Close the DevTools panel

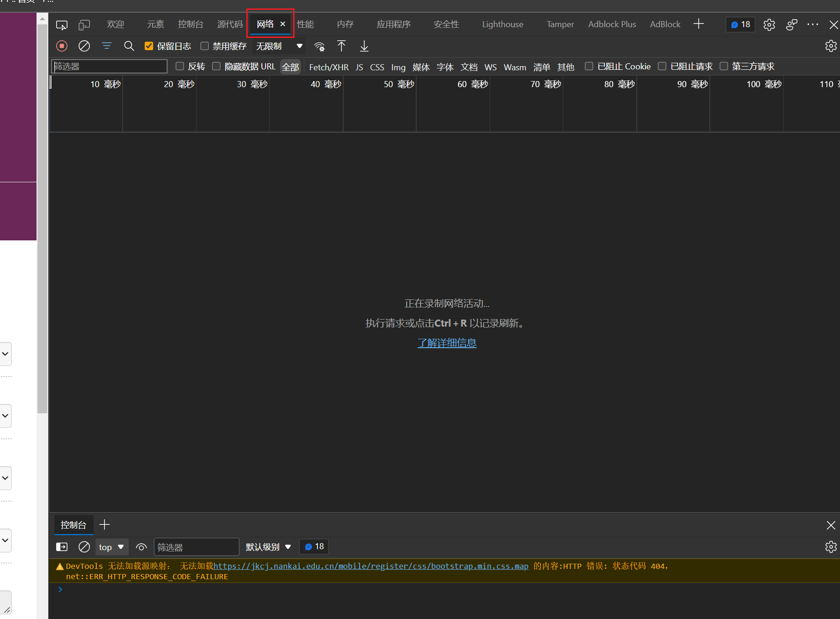pos(833,25)
